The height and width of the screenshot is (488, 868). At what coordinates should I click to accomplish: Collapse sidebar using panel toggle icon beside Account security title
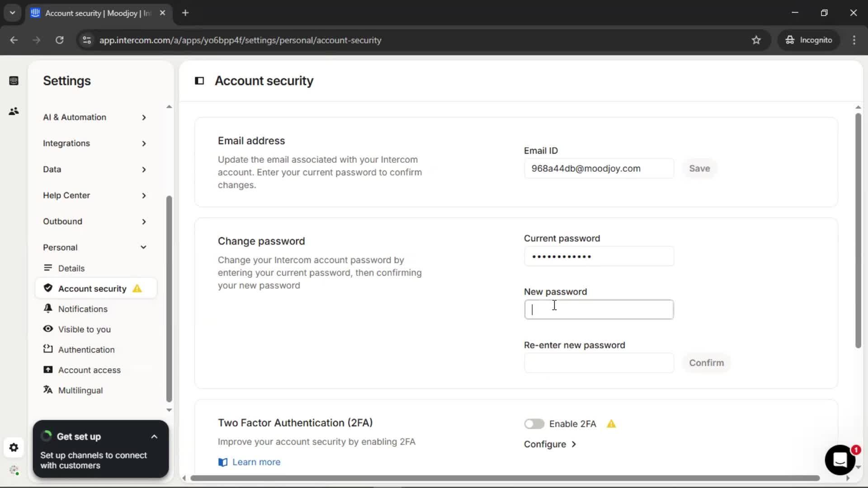pos(199,81)
